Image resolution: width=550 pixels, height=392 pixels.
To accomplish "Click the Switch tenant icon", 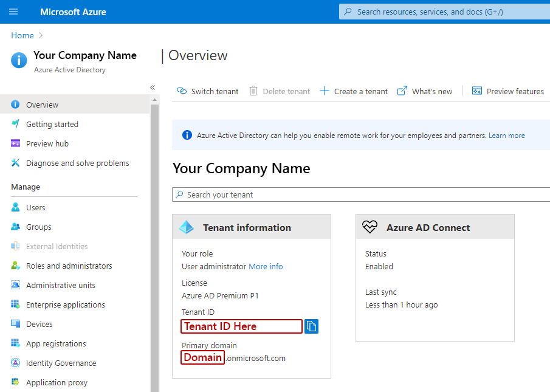I will coord(181,91).
